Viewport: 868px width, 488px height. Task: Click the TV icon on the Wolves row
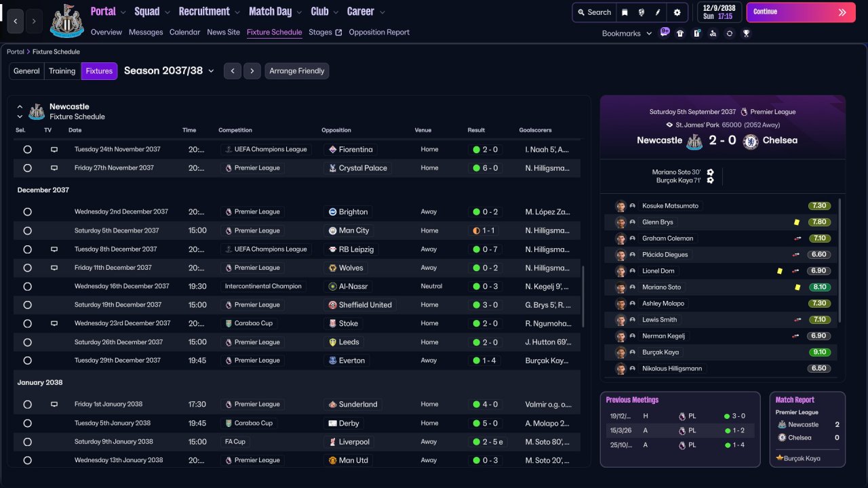click(54, 268)
